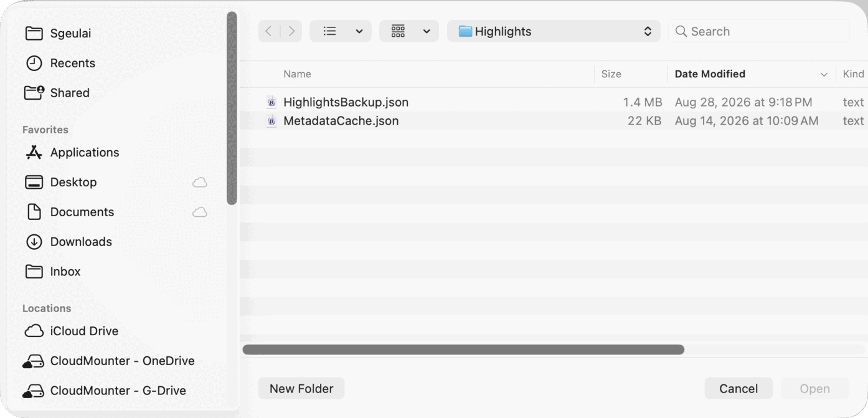Click the search magnifier icon
Image resolution: width=868 pixels, height=418 pixels.
681,31
